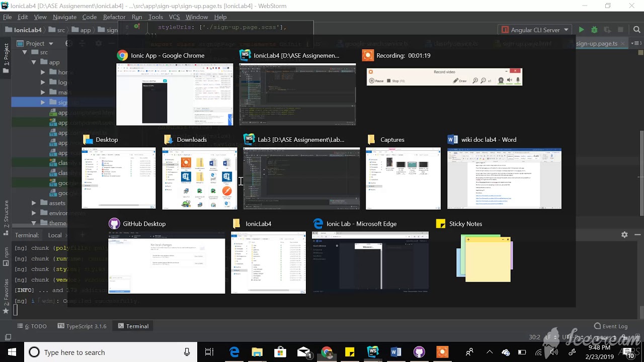Open the Navigate menu

[x=64, y=17]
